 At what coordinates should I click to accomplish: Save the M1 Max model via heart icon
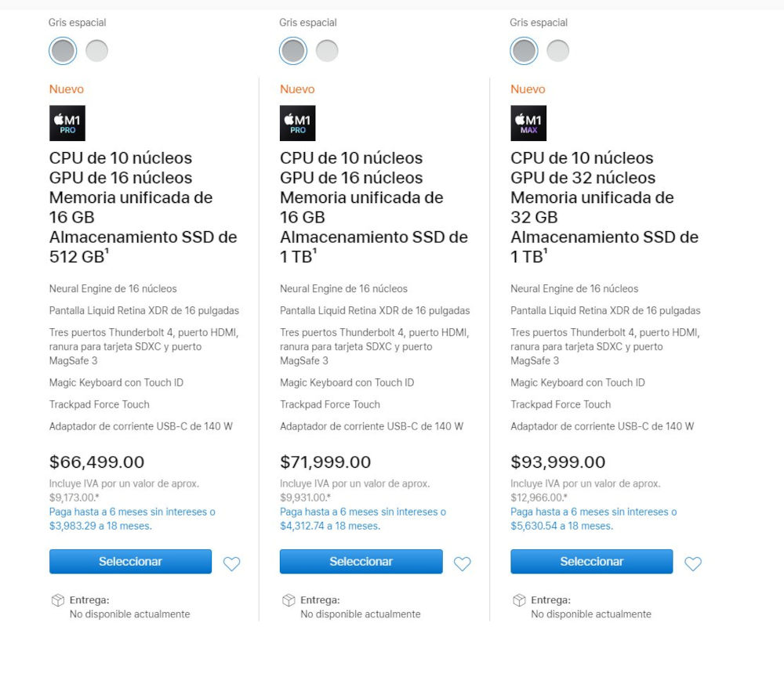[692, 563]
